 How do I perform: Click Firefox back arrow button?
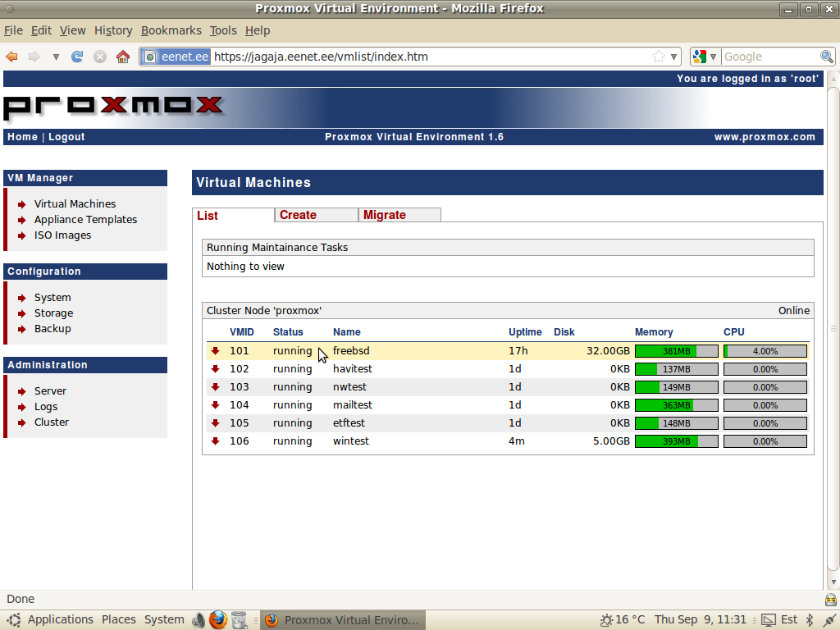coord(11,57)
